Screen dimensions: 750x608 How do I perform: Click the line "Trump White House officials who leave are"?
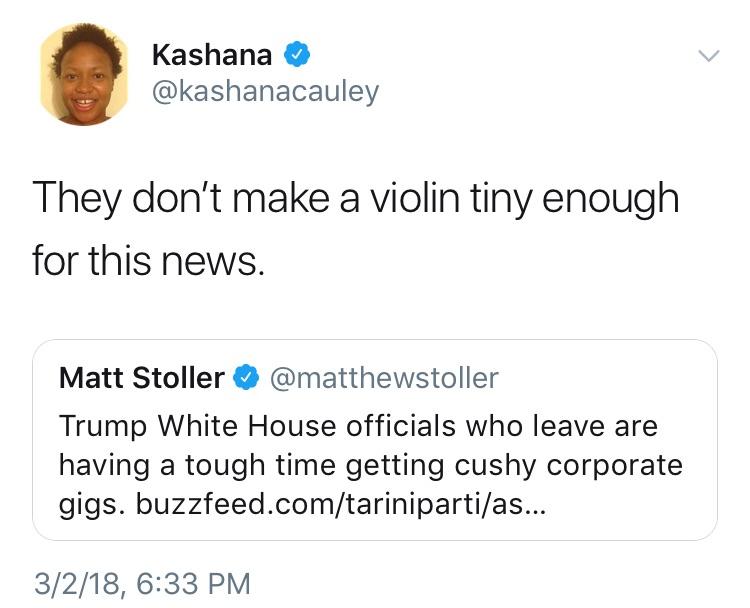[358, 425]
